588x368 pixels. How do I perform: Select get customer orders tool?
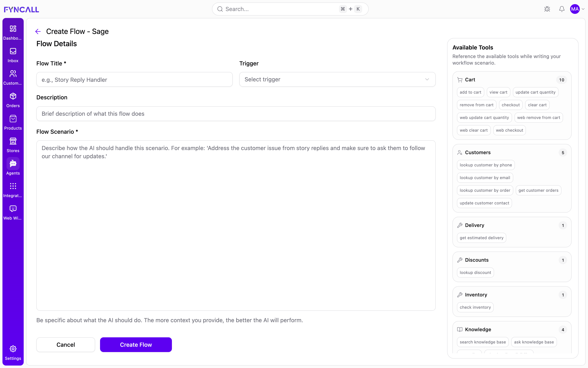538,190
